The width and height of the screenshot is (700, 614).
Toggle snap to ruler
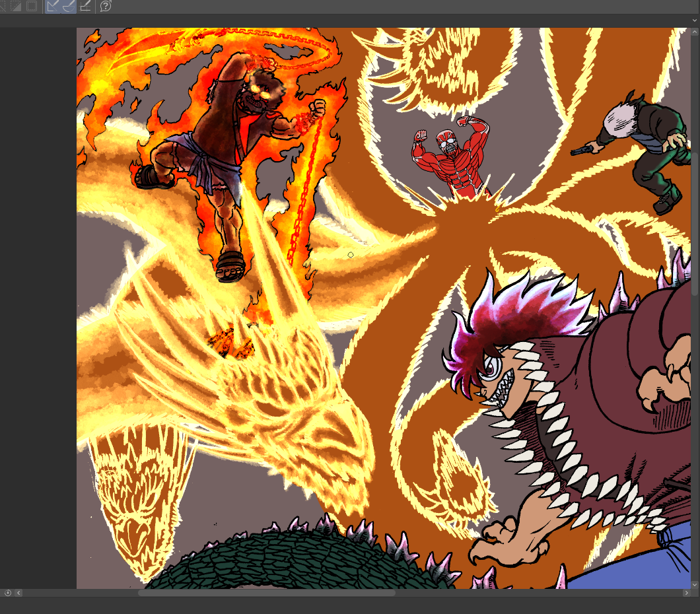pos(53,6)
